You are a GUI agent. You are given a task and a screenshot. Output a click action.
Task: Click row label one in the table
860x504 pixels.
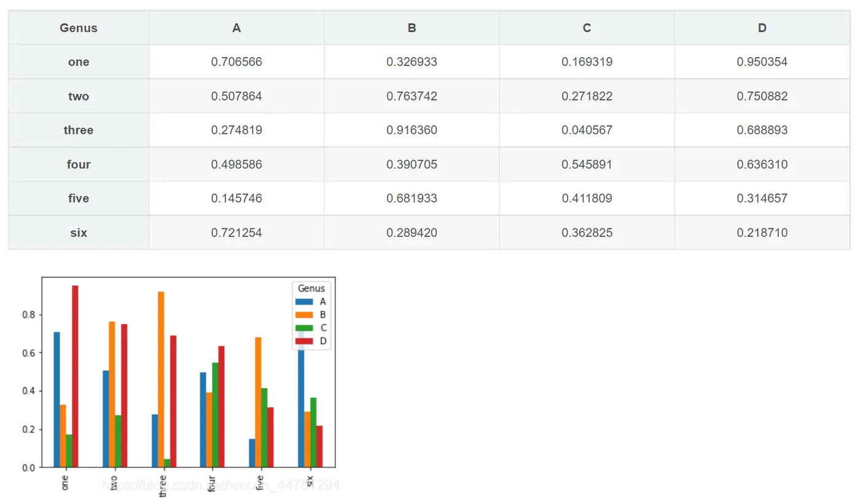pos(79,62)
